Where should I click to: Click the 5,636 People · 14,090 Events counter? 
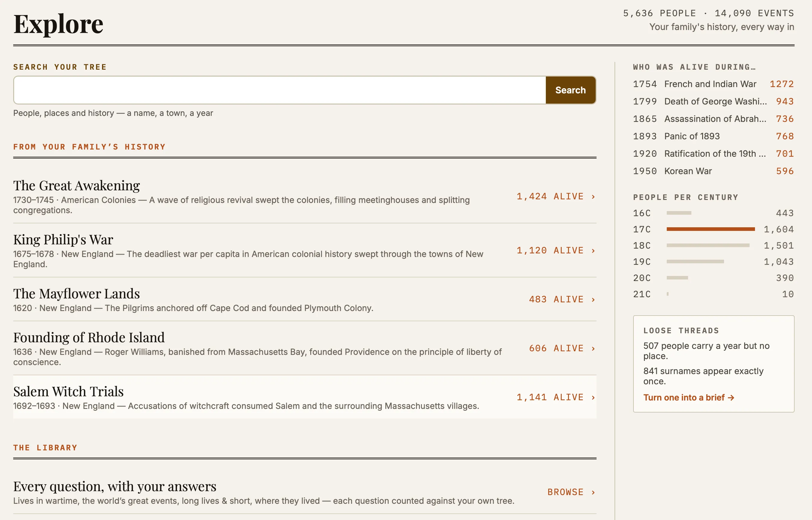coord(708,13)
